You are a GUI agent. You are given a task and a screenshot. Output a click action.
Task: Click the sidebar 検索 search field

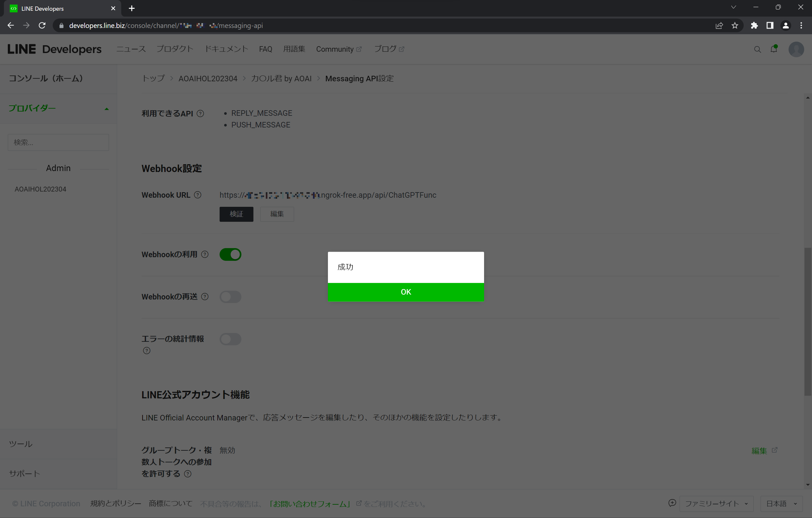[58, 142]
